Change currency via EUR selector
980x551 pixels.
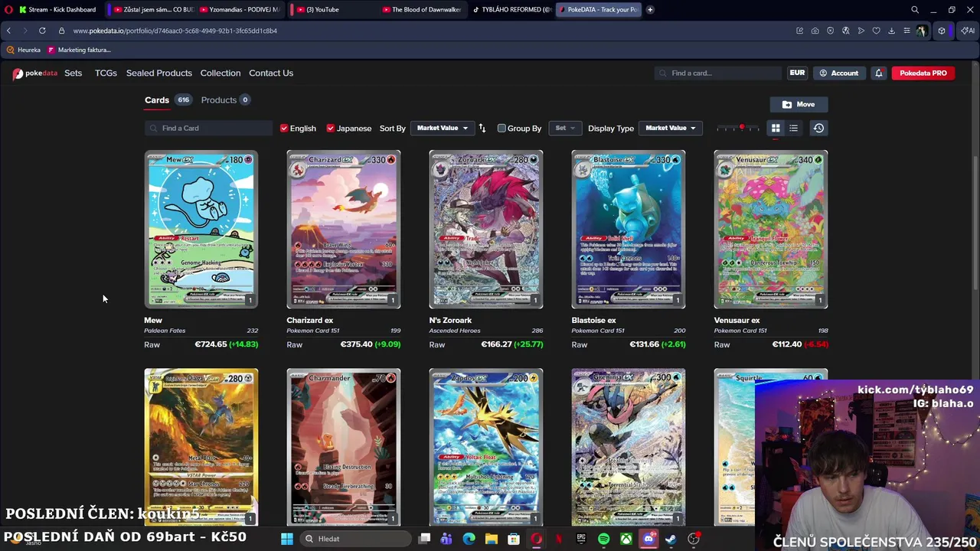pyautogui.click(x=797, y=73)
